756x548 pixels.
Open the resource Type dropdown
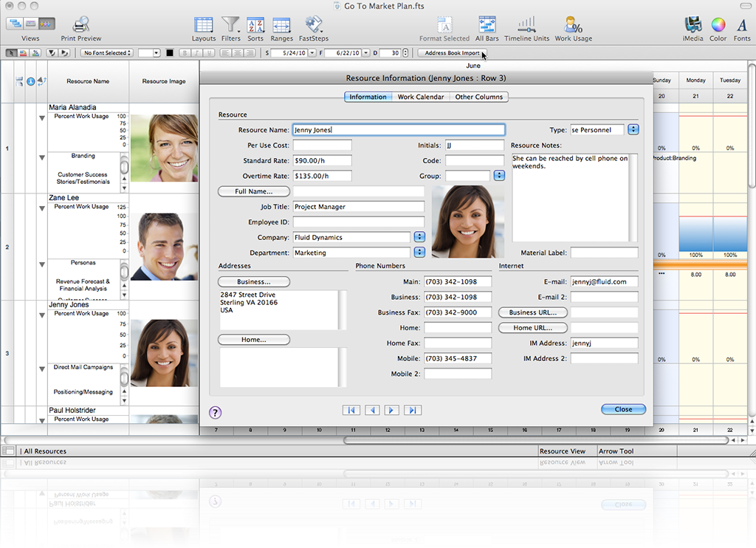click(633, 129)
